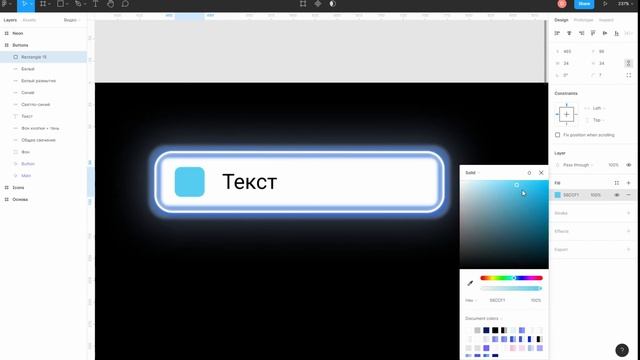Click the Edit object icon in top center
Image resolution: width=640 pixels, height=360 pixels.
click(x=303, y=4)
